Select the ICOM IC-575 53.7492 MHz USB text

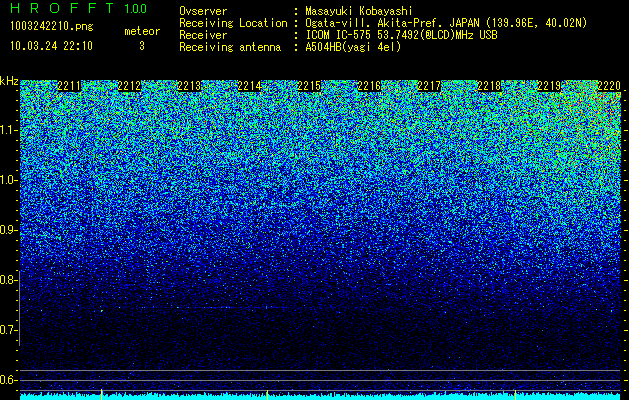(401, 35)
